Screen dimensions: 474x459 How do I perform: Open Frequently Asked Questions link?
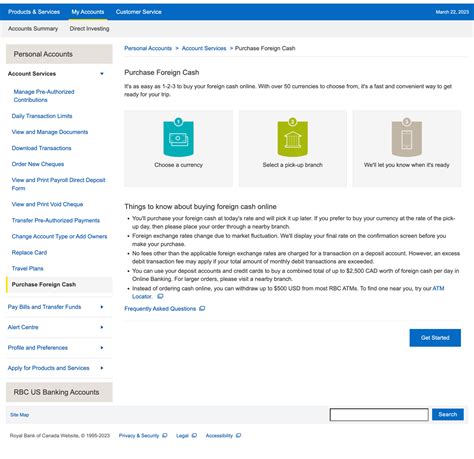[x=160, y=309]
